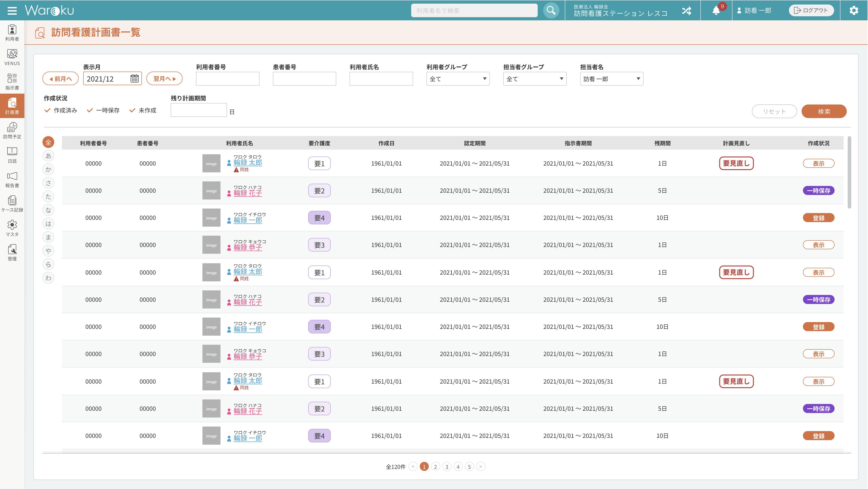
Task: Click the 翌月へ next month button
Action: coord(164,78)
